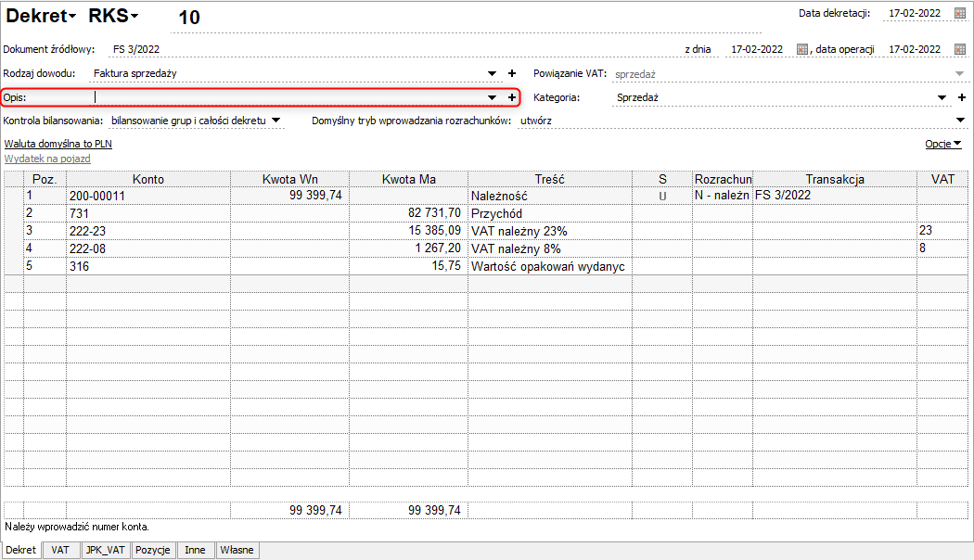Click the Transakcja column header
Image resolution: width=974 pixels, height=560 pixels.
(835, 180)
